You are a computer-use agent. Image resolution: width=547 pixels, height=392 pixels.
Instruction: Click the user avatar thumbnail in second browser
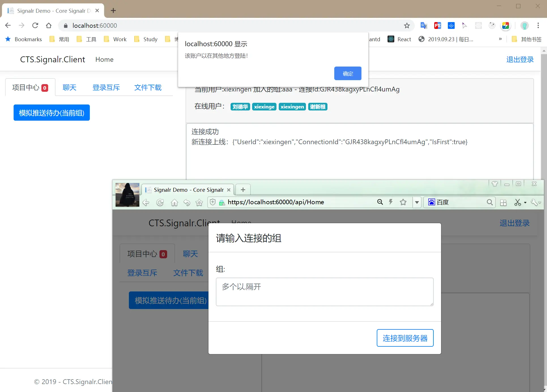[127, 195]
